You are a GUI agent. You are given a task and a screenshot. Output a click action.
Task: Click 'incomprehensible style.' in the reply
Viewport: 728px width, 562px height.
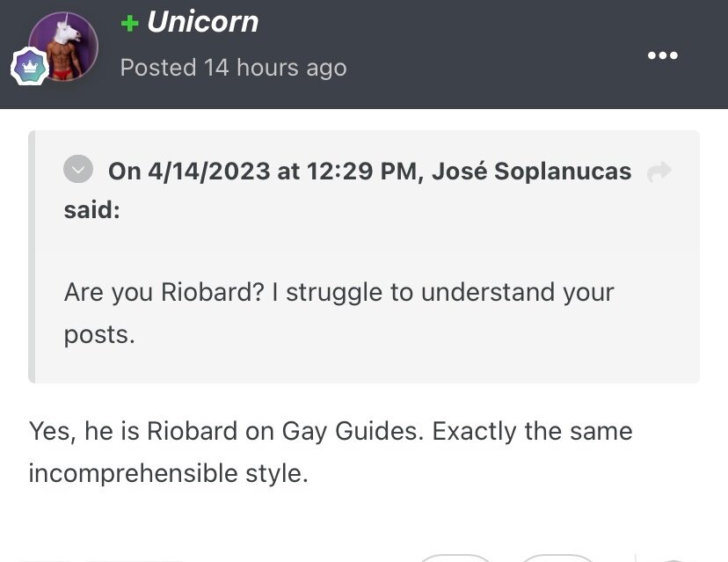pos(169,473)
